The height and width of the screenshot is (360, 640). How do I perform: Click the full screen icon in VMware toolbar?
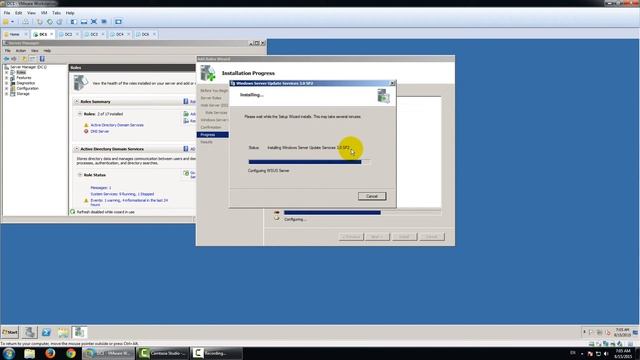(94, 22)
